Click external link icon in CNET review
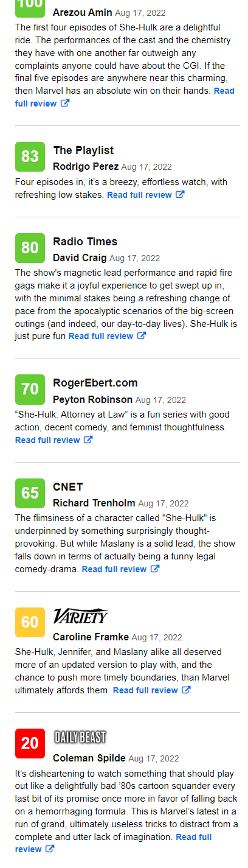Image resolution: width=248 pixels, height=868 pixels. pos(155,569)
